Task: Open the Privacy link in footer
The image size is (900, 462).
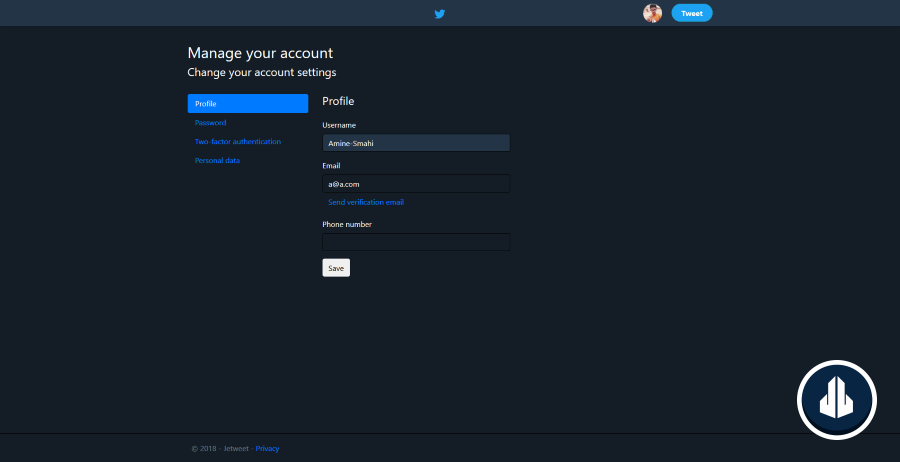Action: pyautogui.click(x=267, y=449)
